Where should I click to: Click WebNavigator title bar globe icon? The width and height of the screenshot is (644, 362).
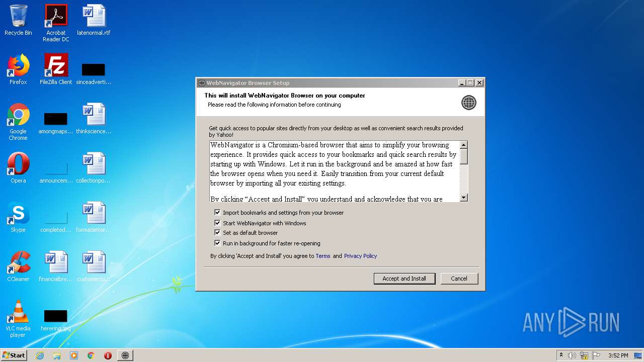(202, 83)
